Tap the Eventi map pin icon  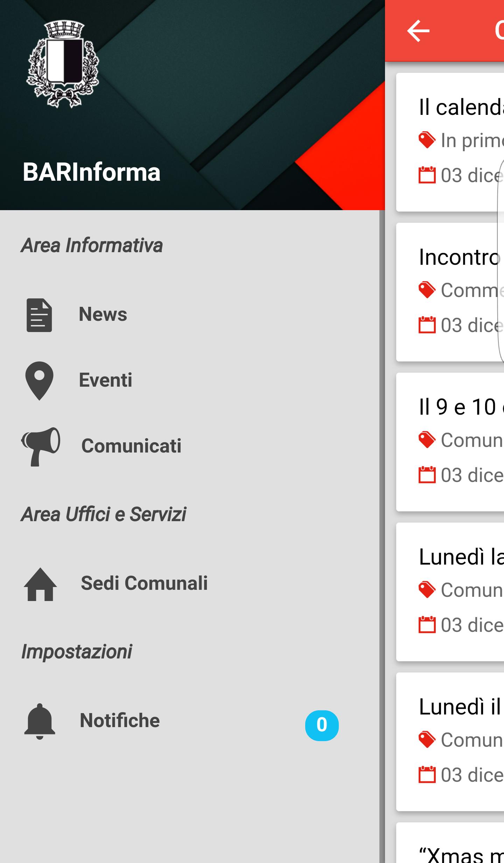click(x=39, y=381)
